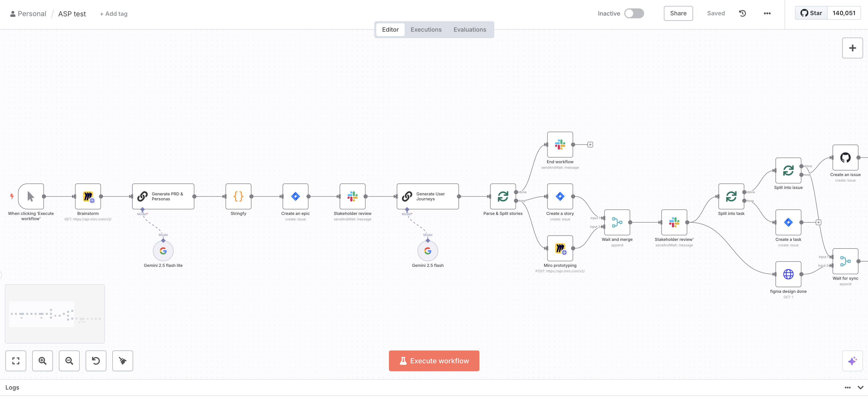Screen dimensions: 868x417
Task: Collapse the Logs panel chevron
Action: click(860, 387)
